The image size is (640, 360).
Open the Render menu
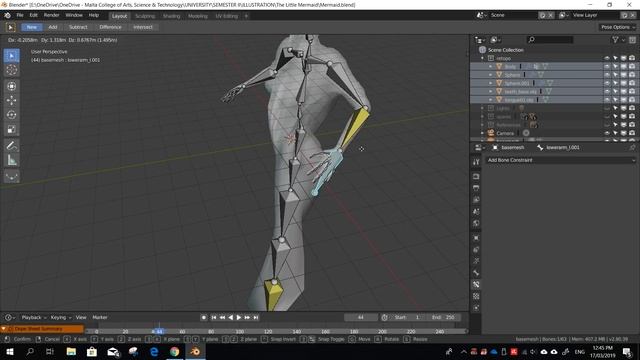(x=51, y=16)
